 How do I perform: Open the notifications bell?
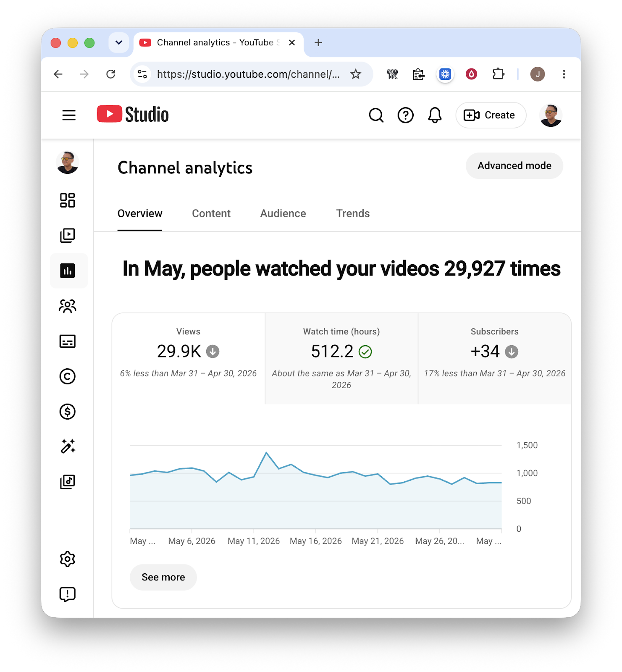pos(435,115)
